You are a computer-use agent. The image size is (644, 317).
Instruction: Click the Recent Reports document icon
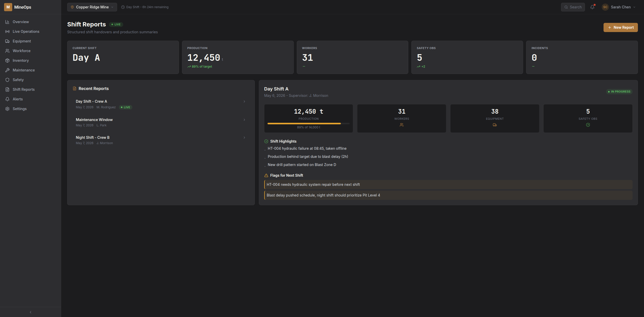click(x=75, y=88)
